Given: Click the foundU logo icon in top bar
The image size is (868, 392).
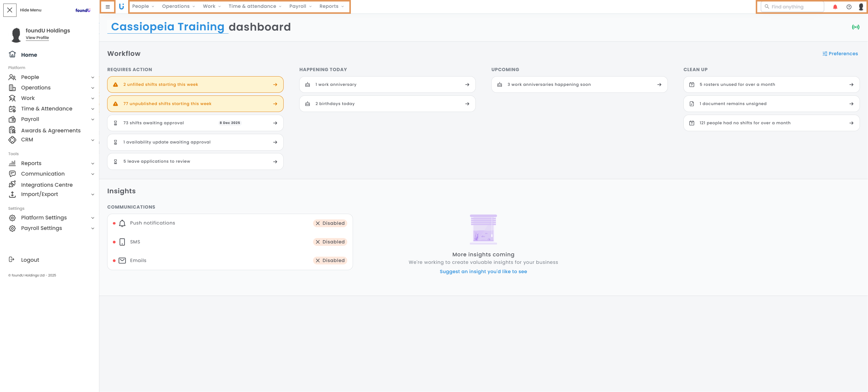Looking at the screenshot, I should (x=122, y=6).
